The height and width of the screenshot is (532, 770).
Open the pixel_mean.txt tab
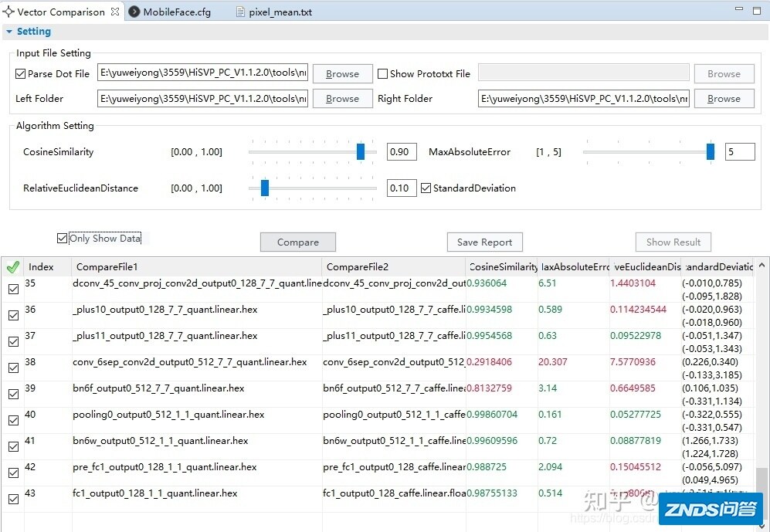coord(280,12)
